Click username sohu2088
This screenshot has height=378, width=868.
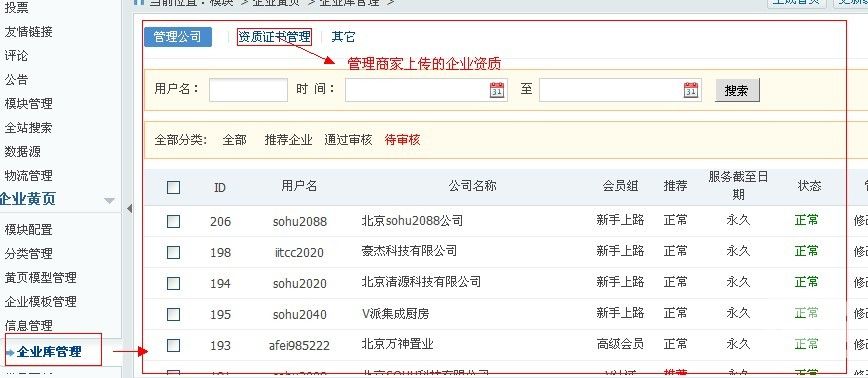[x=300, y=221]
